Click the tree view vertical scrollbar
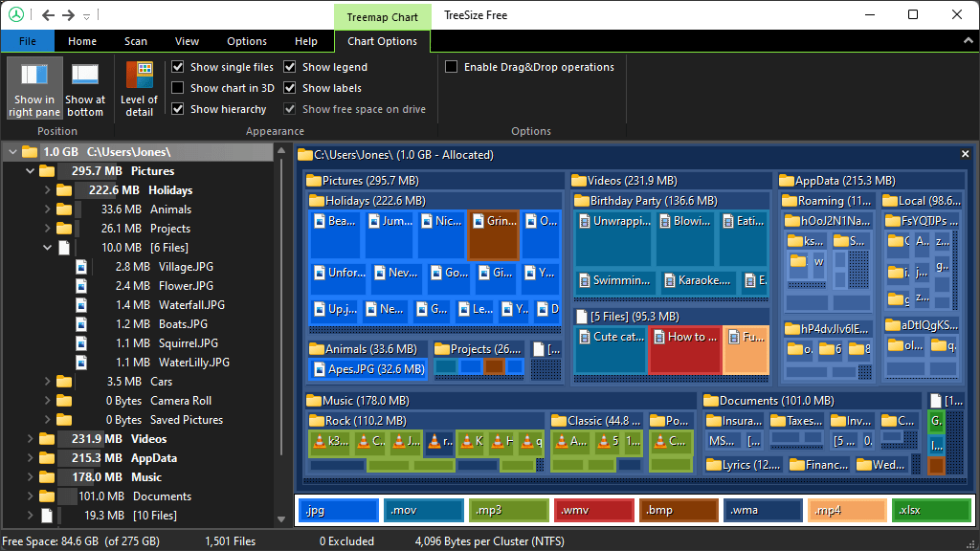This screenshot has width=980, height=551. [x=280, y=287]
